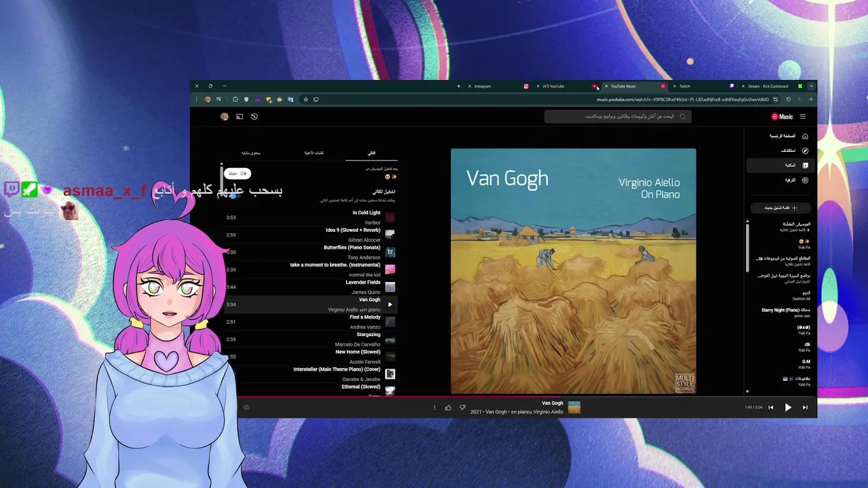Viewport: 868px width, 488px height.
Task: Click the Van Gogh album artwork
Action: click(573, 271)
